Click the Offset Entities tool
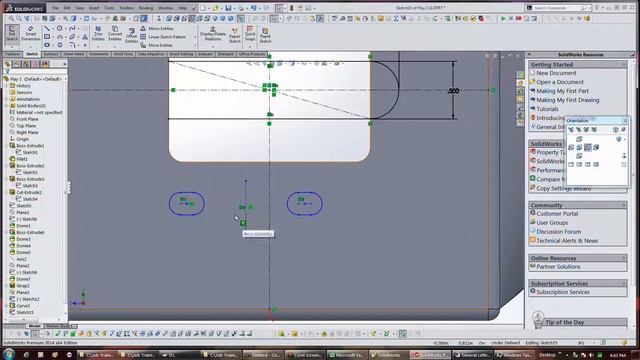The height and width of the screenshot is (360, 640). coord(131,36)
